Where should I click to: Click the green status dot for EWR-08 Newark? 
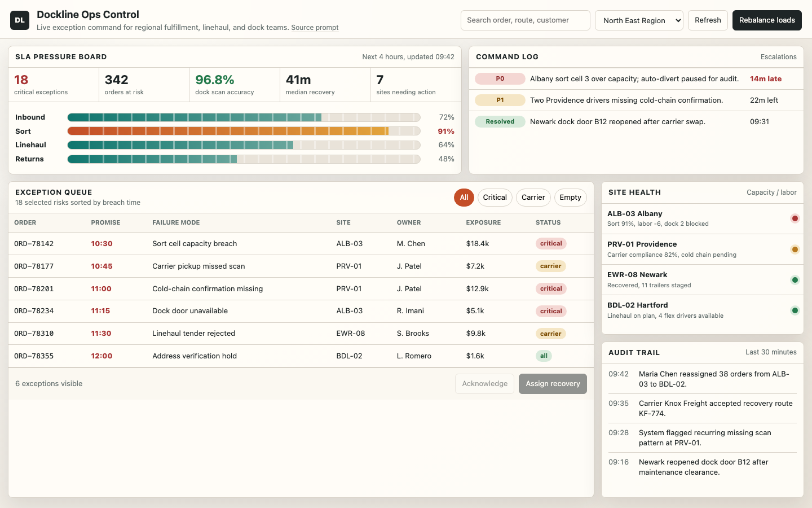[795, 280]
